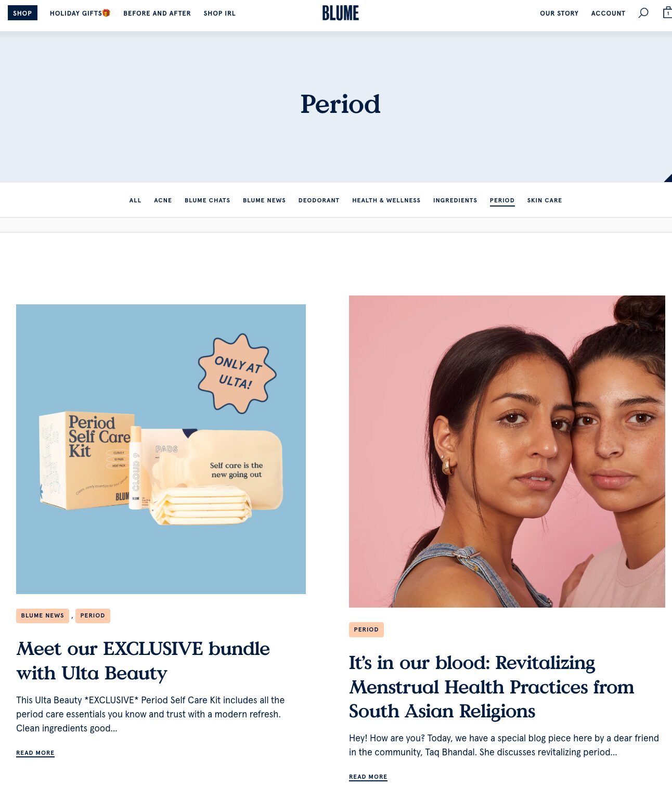
Task: Click the dark corner triangle on banner
Action: click(x=669, y=178)
